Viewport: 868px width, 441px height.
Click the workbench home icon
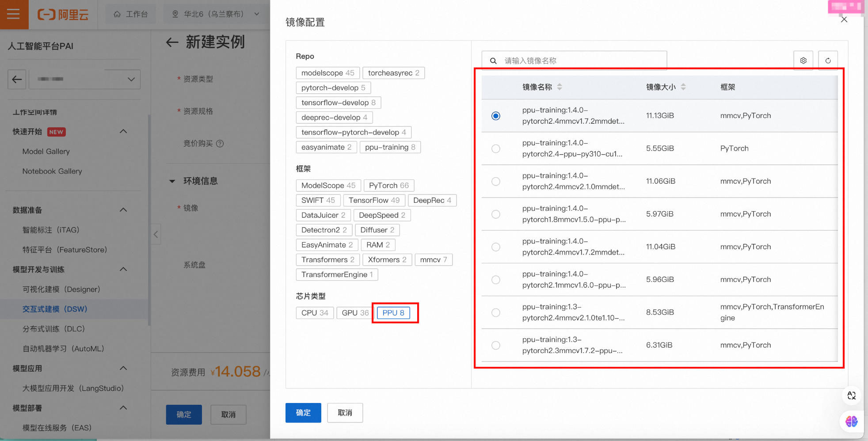point(117,14)
